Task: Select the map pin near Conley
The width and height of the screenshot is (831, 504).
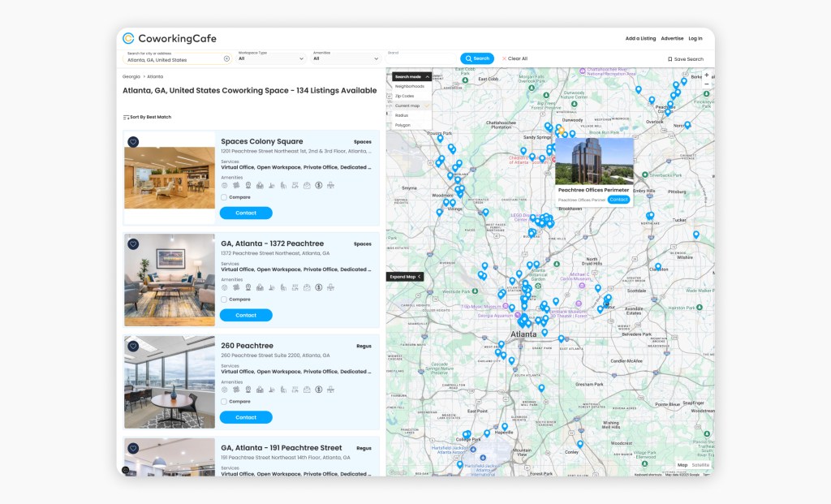Action: pyautogui.click(x=580, y=444)
